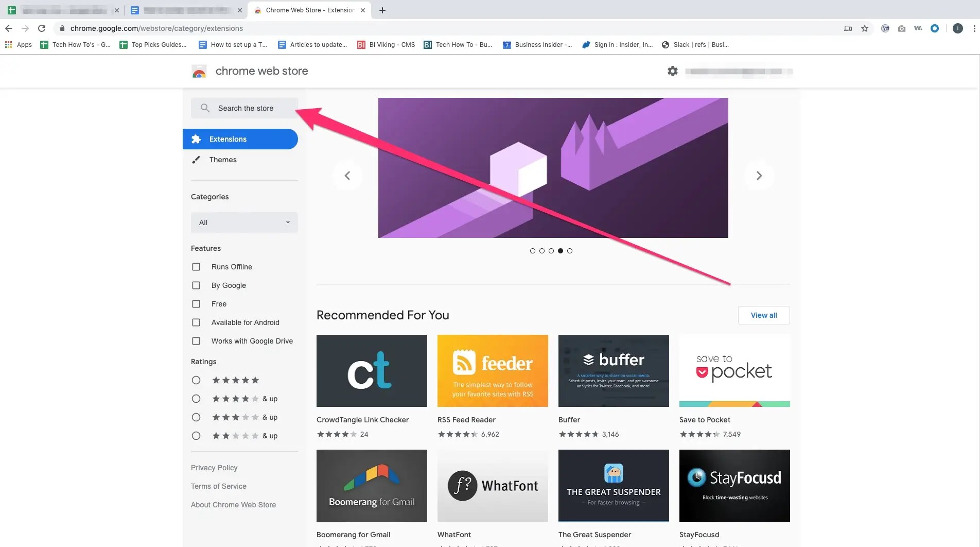This screenshot has height=547, width=980.
Task: Show next carousel slide
Action: pos(759,176)
